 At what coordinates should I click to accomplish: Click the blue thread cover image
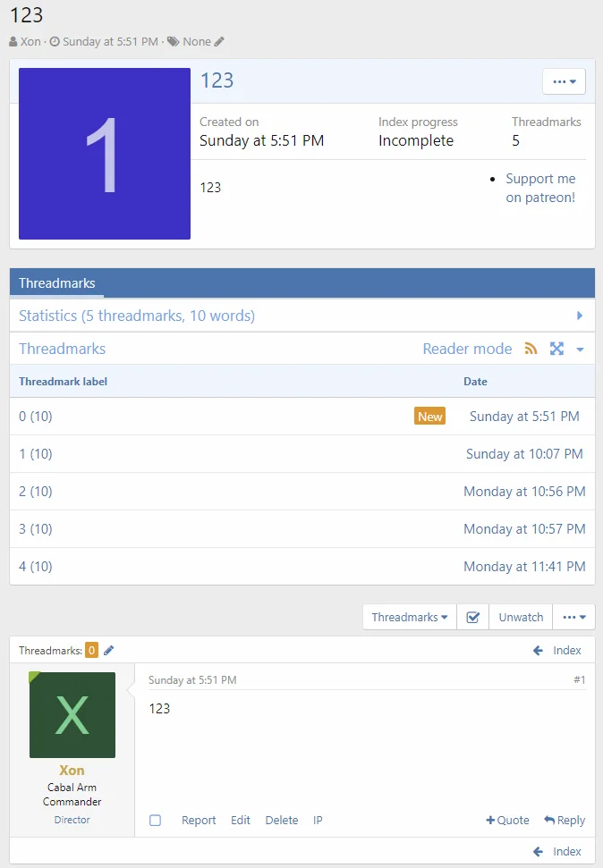pos(105,154)
